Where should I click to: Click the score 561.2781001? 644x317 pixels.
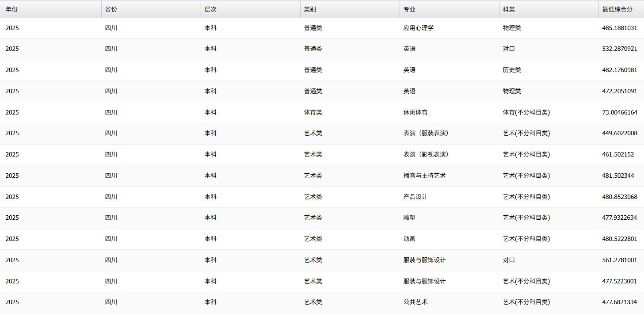tap(620, 260)
